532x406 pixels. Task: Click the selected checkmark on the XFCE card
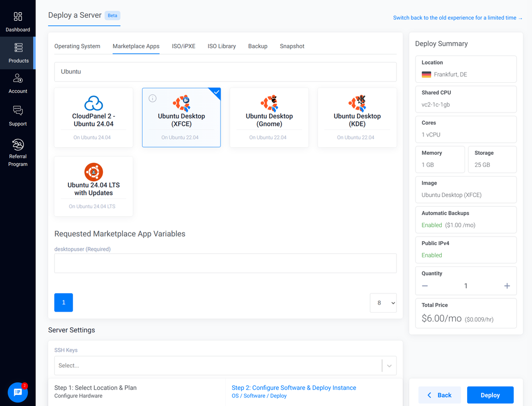216,92
